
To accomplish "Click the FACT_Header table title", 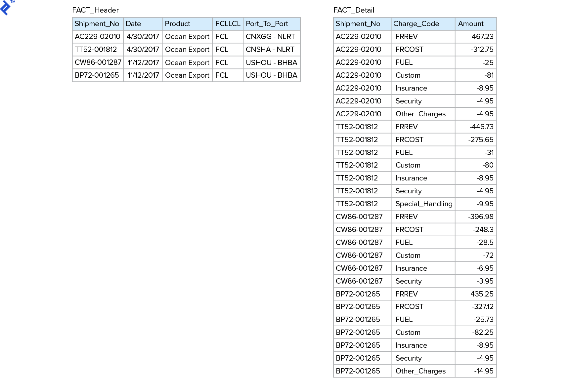I will [96, 10].
